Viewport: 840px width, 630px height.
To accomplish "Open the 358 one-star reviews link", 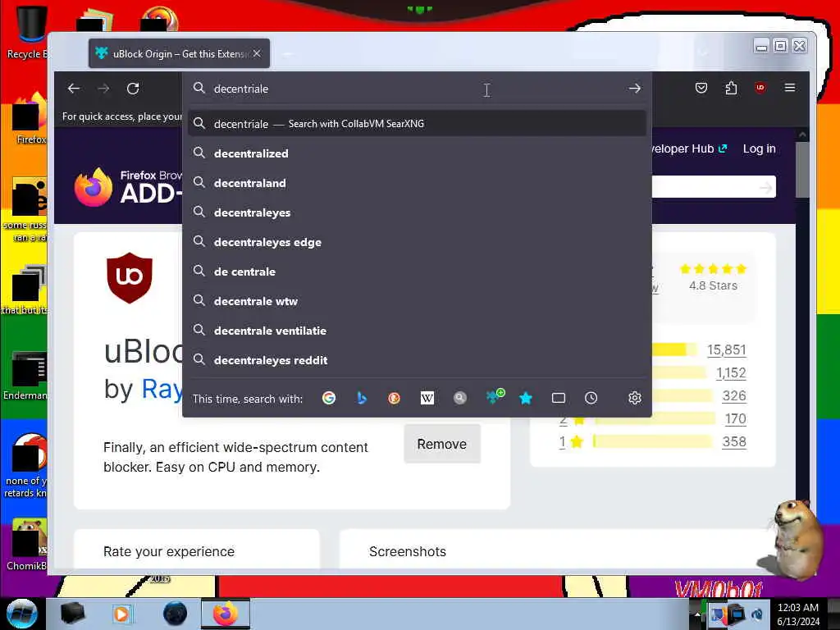I will click(734, 442).
